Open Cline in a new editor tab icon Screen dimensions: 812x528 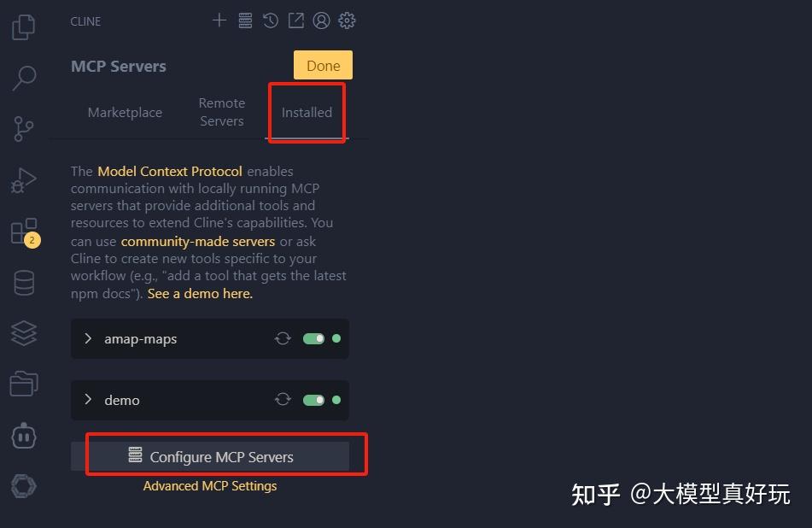click(x=295, y=20)
